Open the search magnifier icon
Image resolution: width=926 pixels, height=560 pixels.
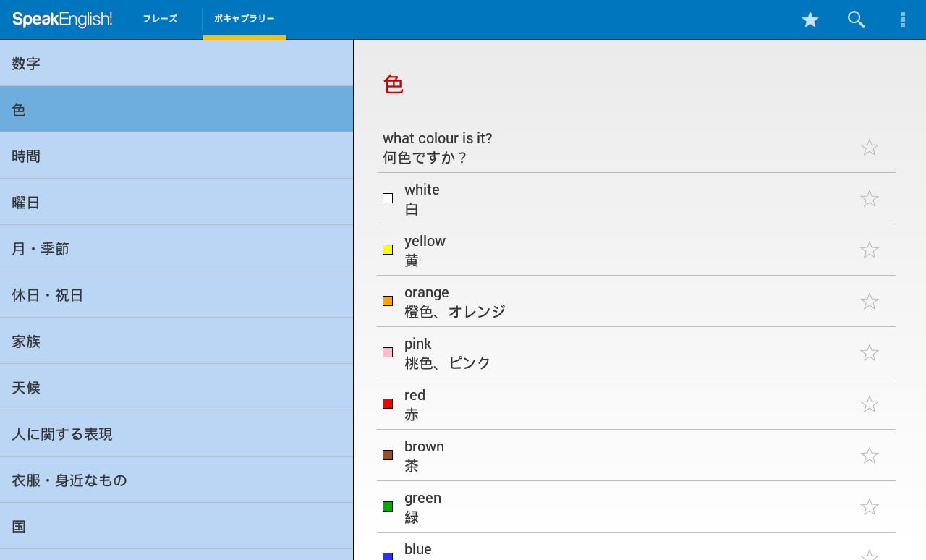(857, 20)
